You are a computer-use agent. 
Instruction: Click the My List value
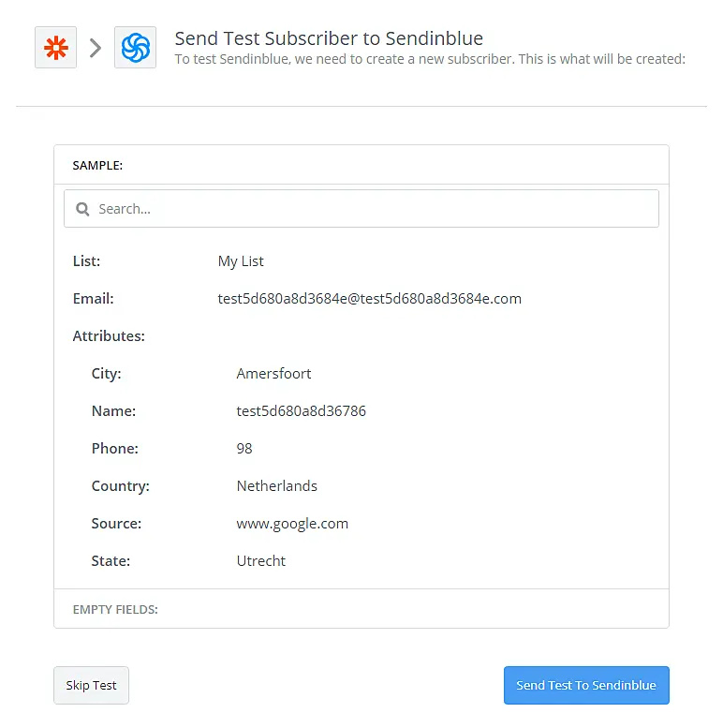coord(241,261)
